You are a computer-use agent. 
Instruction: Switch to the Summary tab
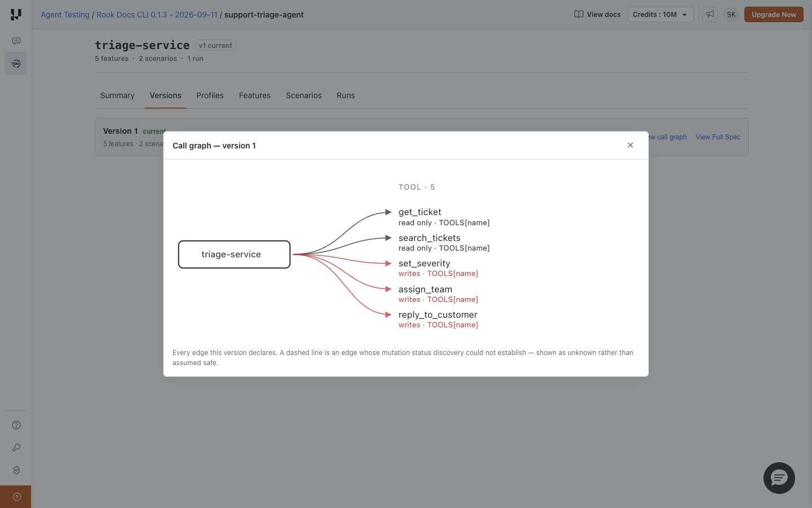point(117,95)
